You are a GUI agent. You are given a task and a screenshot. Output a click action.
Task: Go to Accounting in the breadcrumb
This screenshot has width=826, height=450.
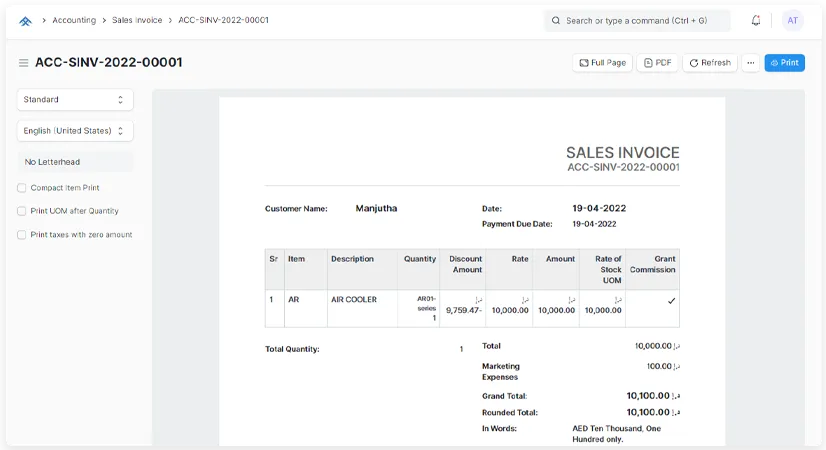[74, 20]
